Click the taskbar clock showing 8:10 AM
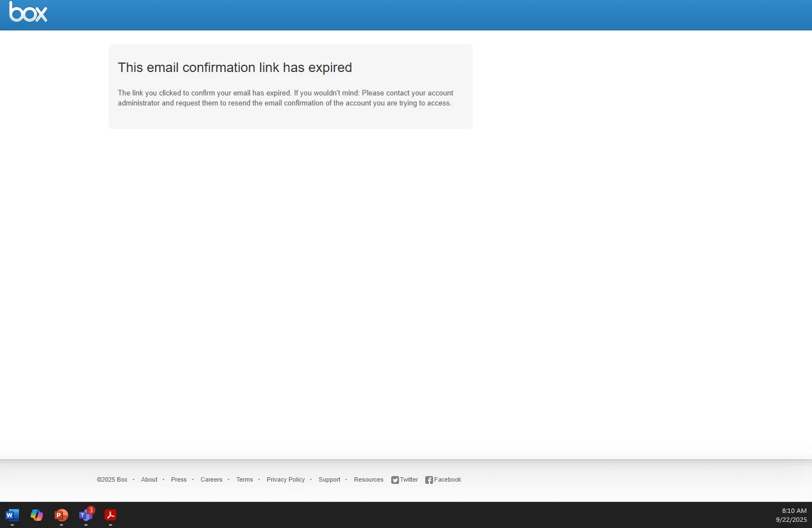The width and height of the screenshot is (812, 528). (x=794, y=511)
